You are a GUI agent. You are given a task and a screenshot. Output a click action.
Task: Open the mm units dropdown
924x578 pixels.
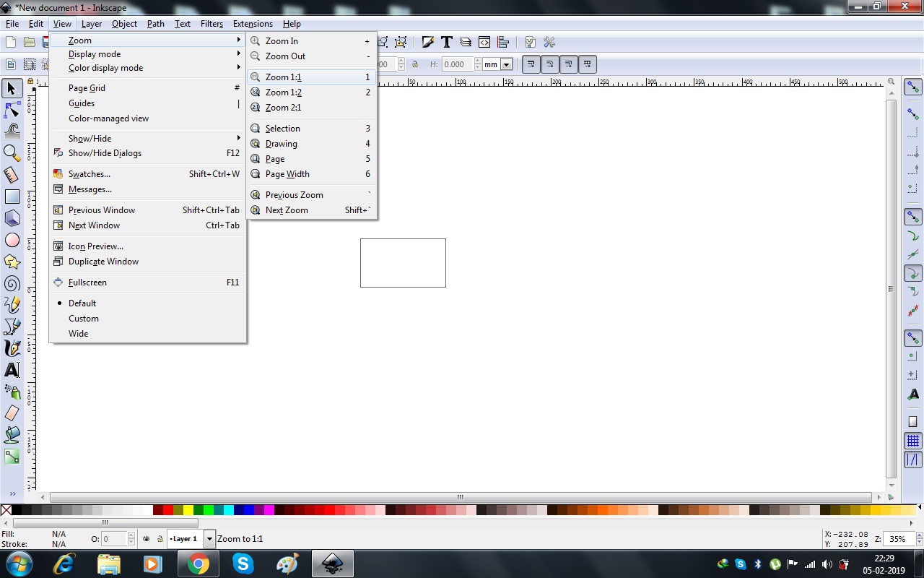[506, 64]
